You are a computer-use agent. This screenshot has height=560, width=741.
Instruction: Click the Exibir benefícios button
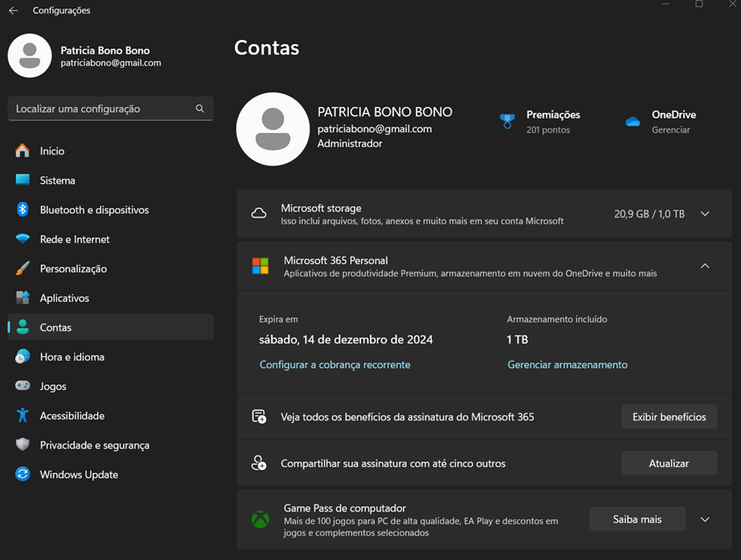[669, 417]
